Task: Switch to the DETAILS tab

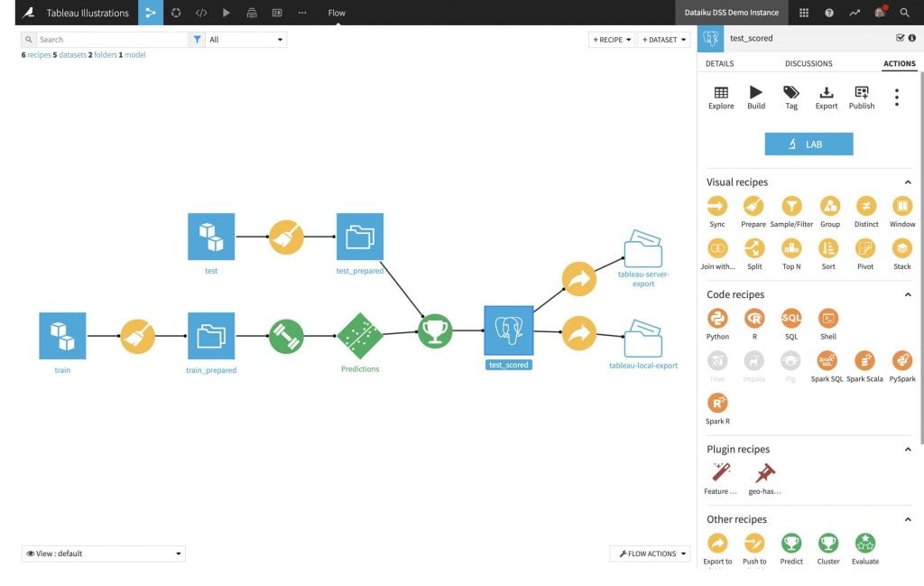Action: point(719,64)
